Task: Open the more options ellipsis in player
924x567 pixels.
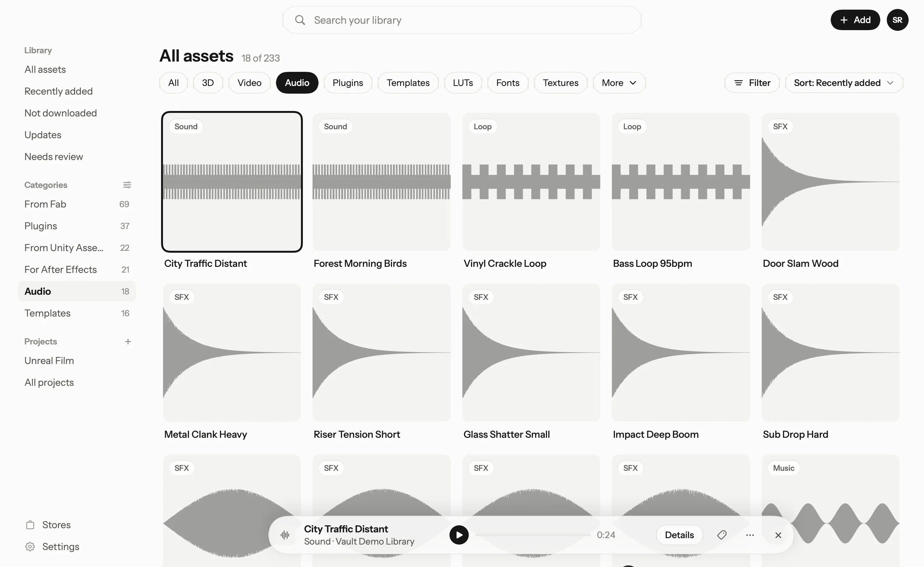Action: (750, 535)
